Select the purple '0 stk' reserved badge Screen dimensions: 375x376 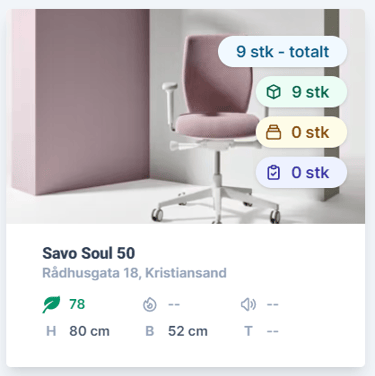click(x=301, y=172)
